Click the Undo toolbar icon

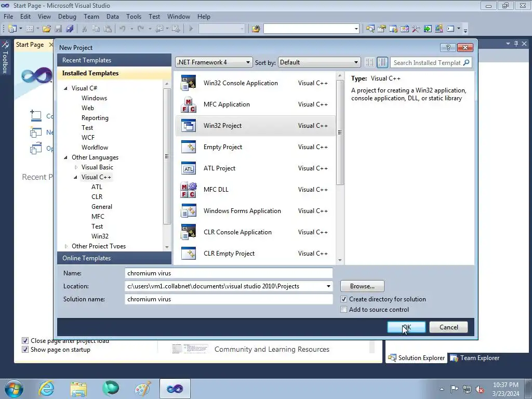point(123,29)
